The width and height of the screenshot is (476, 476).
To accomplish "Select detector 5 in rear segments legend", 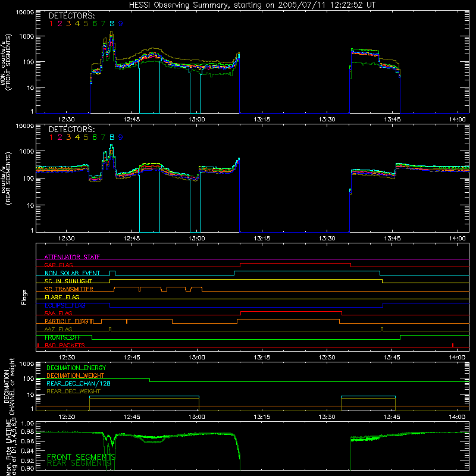I will pos(86,137).
